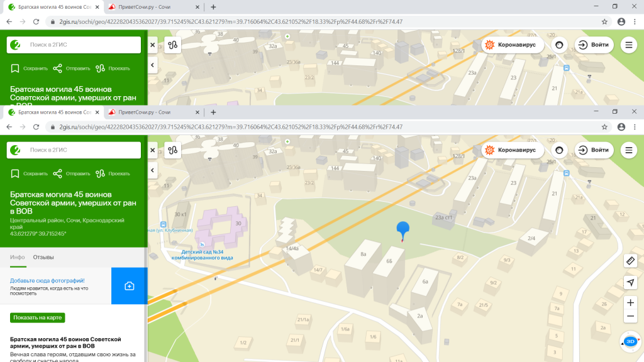The image size is (644, 362).
Task: Zoom out with the minus button
Action: (630, 316)
